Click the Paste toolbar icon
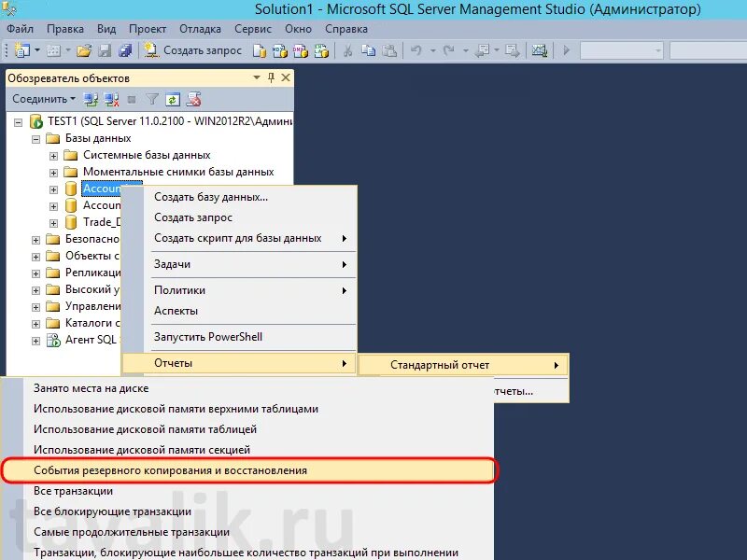The image size is (747, 560). click(x=389, y=50)
